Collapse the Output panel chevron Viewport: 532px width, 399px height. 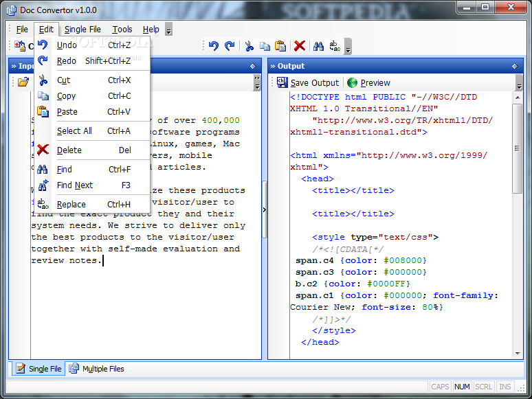point(273,66)
